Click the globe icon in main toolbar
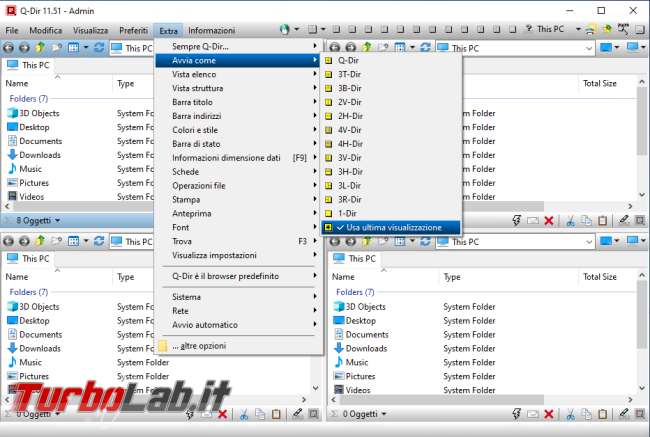Screen dimensions: 650x437 (x=284, y=29)
